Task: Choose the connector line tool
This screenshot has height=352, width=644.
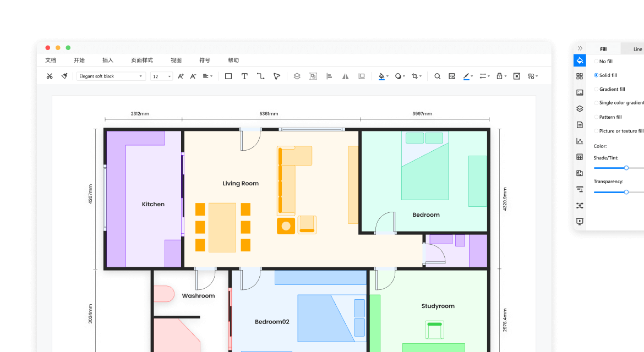Action: click(260, 76)
